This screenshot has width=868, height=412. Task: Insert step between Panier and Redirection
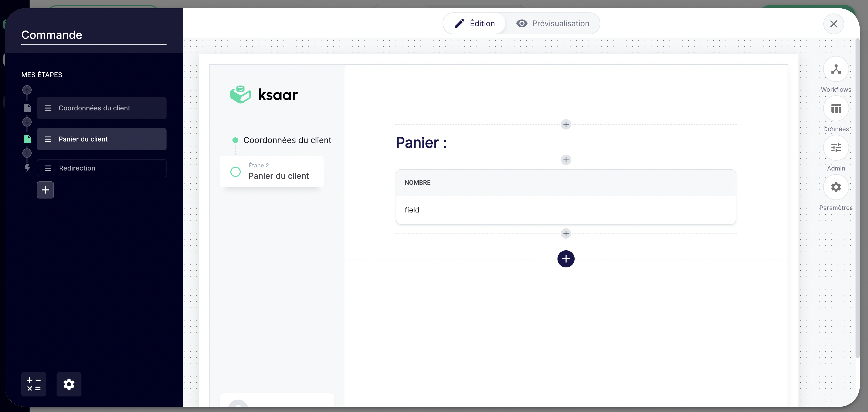coord(27,153)
